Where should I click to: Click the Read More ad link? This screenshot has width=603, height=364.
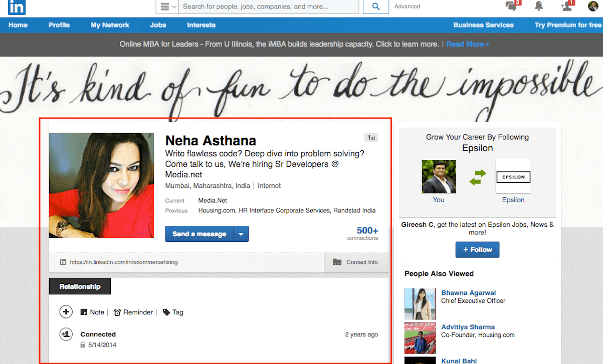(x=468, y=44)
